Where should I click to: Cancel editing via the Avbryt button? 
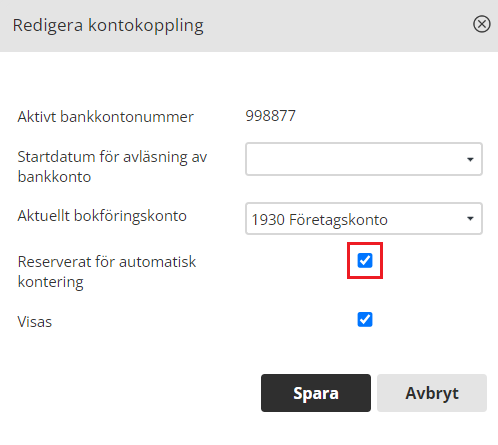(x=432, y=393)
